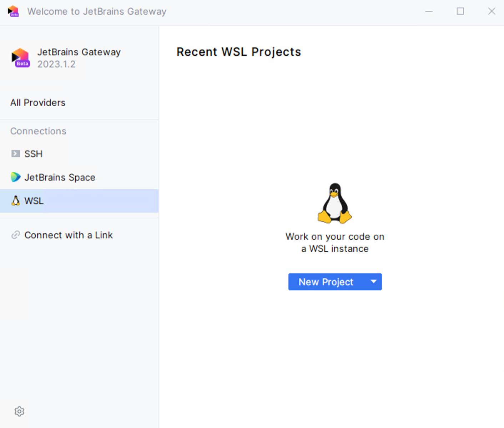Screen dimensions: 504x428
Task: Click the JetBrains Space logo icon
Action: [15, 177]
